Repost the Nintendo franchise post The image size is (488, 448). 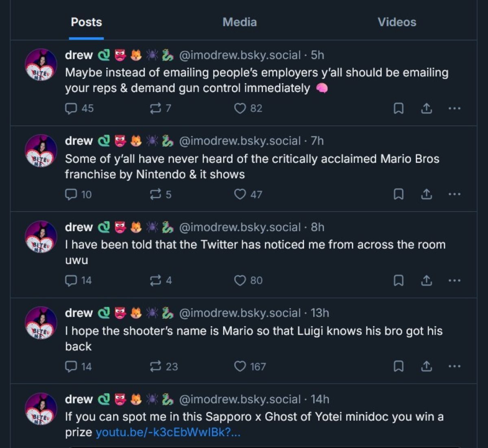(x=155, y=194)
